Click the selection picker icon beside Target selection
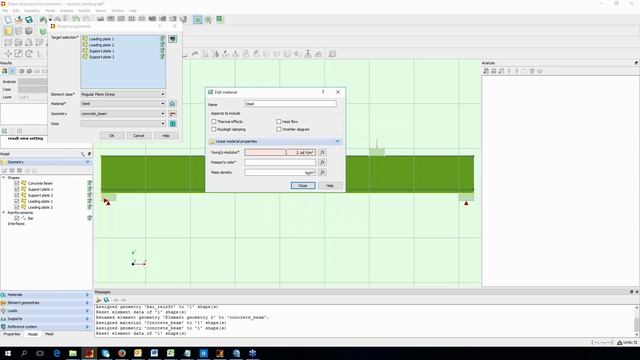The height and width of the screenshot is (360, 640). pos(173,39)
